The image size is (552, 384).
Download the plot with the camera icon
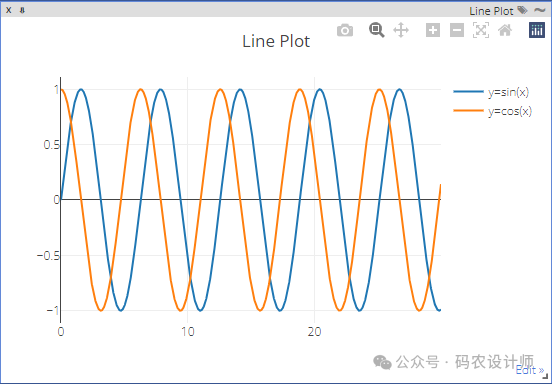[345, 30]
